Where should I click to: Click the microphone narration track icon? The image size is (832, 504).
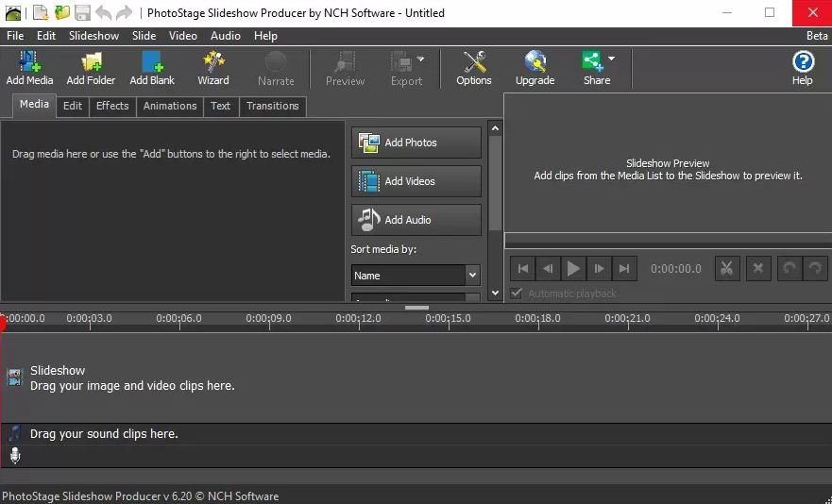coord(15,455)
